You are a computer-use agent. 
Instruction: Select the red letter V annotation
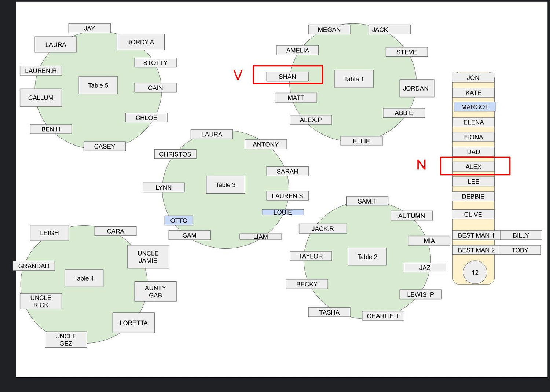click(238, 75)
